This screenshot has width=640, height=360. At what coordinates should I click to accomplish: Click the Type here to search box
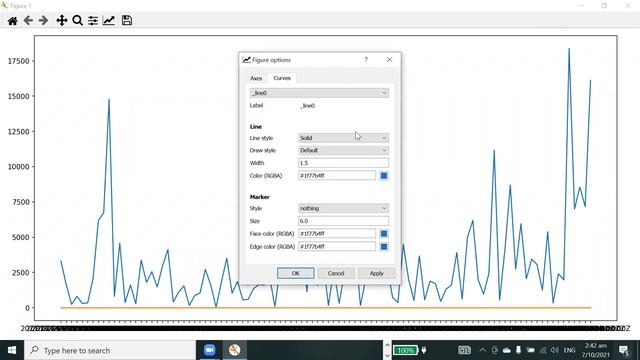tap(110, 350)
